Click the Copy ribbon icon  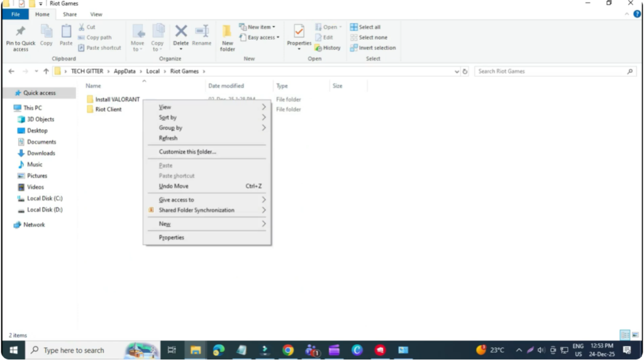[46, 31]
